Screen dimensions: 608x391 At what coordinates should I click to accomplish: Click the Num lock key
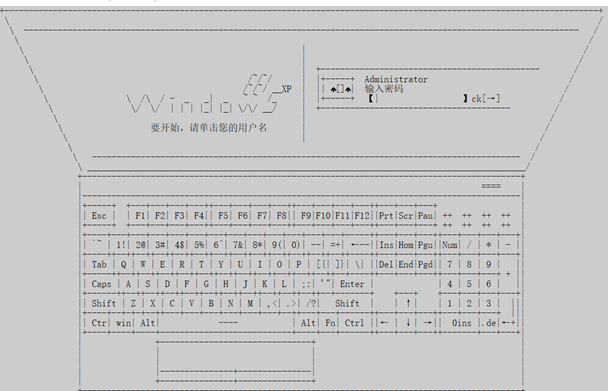pos(450,244)
